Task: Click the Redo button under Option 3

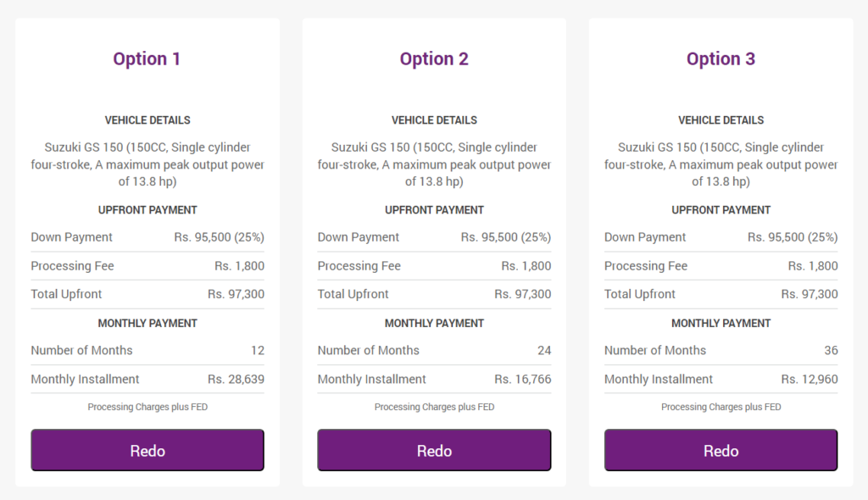Action: [x=721, y=450]
